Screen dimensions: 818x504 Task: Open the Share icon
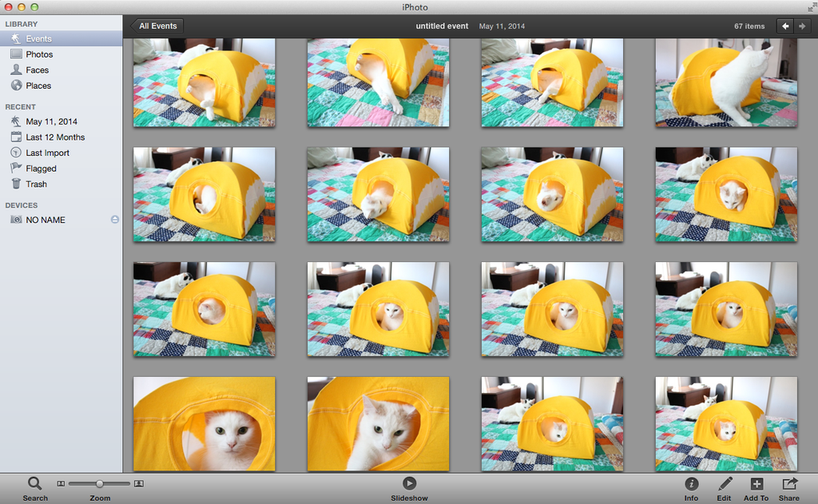point(789,484)
